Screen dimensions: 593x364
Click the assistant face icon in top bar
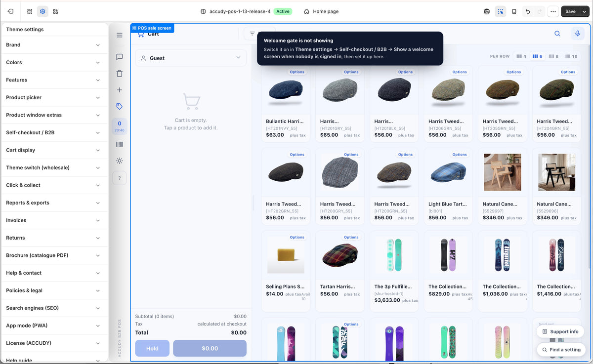click(487, 11)
